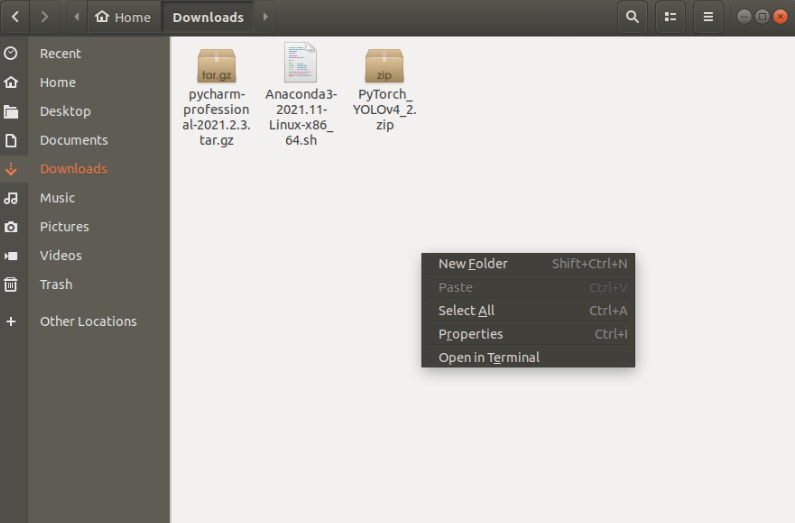Click the PyTorch_YOLOv4_2.zip file name
The height and width of the screenshot is (523, 795).
pos(384,109)
